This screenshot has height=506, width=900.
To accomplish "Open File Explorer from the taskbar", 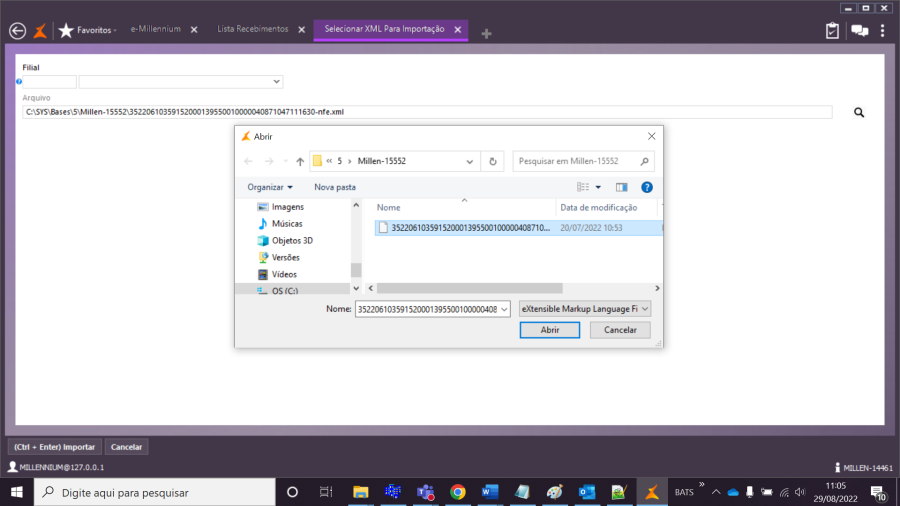I will 360,492.
